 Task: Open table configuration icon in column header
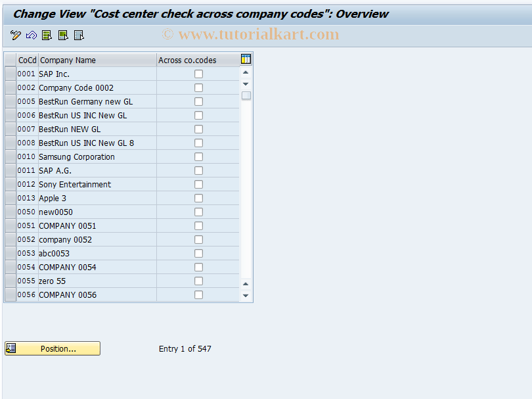click(x=246, y=59)
